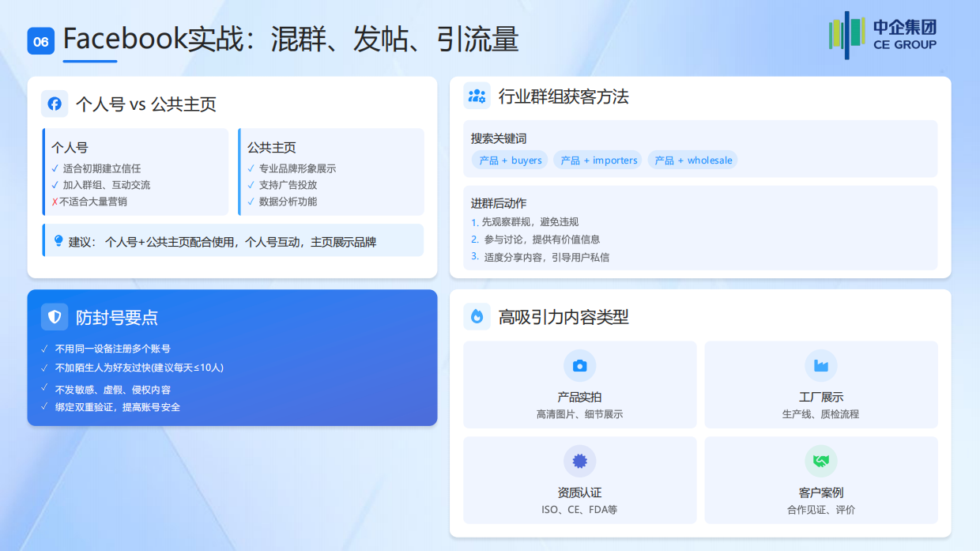This screenshot has height=551, width=980.
Task: Click the camera icon on 产品实拍 card
Action: click(x=579, y=365)
